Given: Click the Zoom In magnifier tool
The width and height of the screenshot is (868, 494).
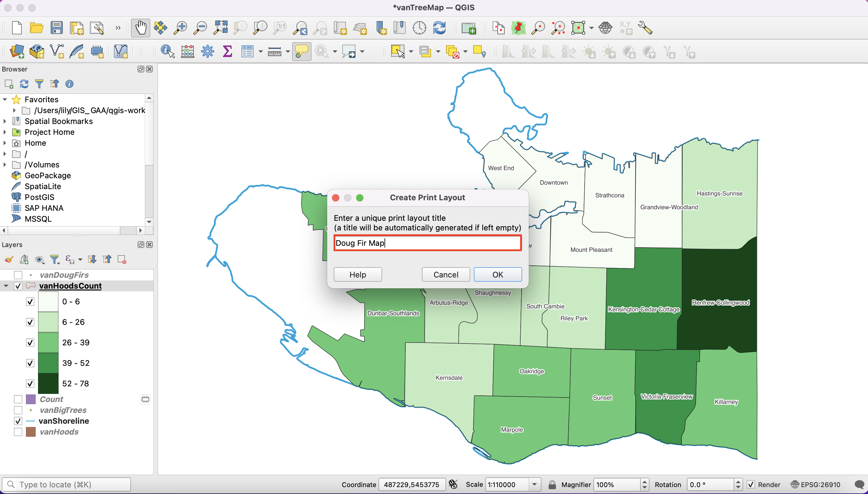Looking at the screenshot, I should point(180,28).
